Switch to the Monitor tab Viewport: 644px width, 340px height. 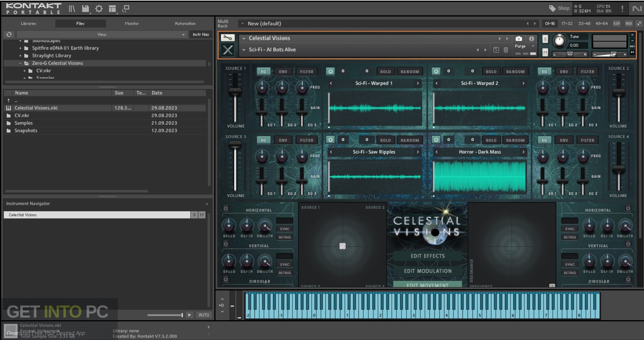(x=132, y=23)
